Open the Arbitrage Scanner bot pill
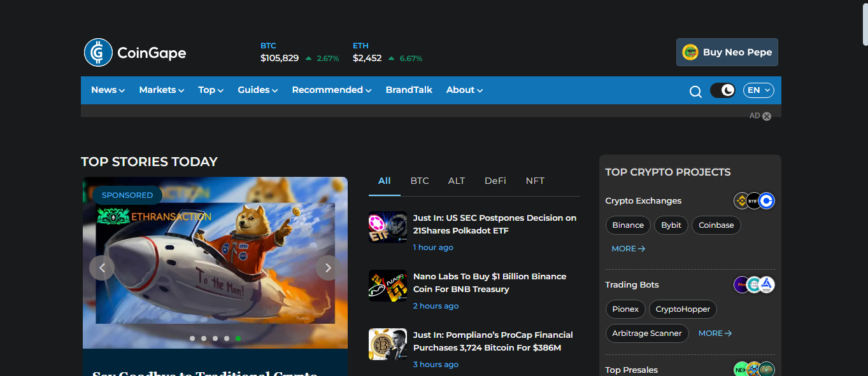This screenshot has height=376, width=868. pos(647,333)
